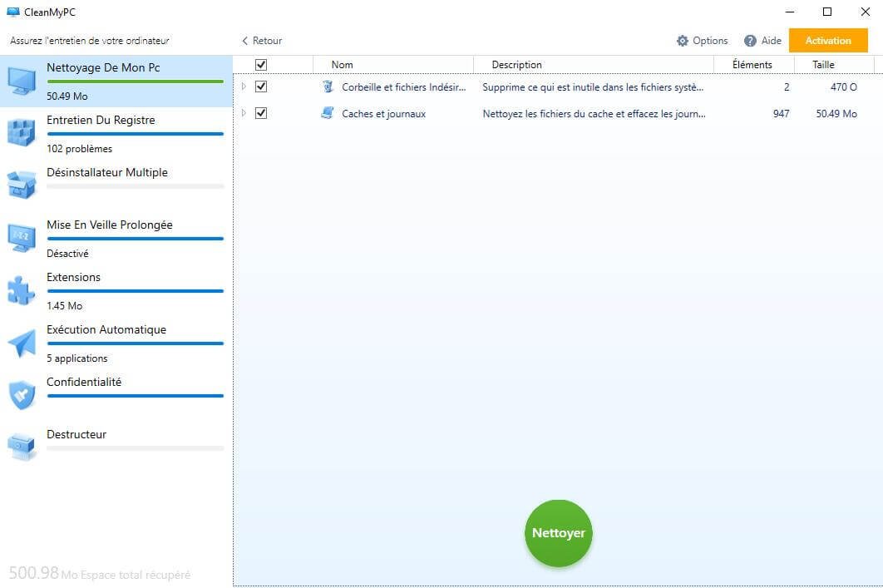Click the green Nettoyer button
The width and height of the screenshot is (883, 588).
(559, 533)
